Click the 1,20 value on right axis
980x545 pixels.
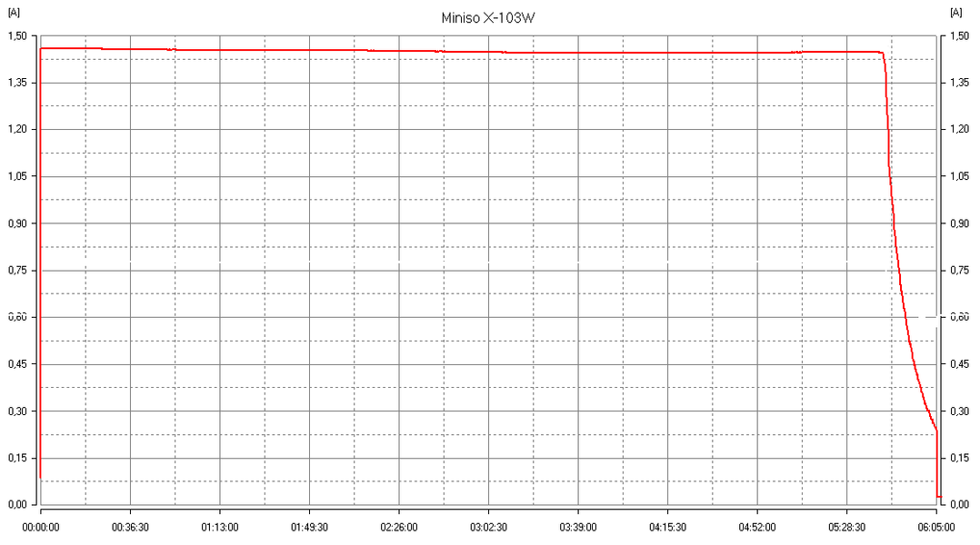click(x=959, y=129)
